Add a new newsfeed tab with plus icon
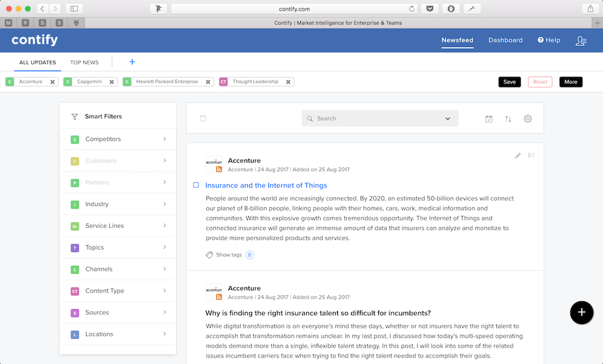This screenshot has width=603, height=364. tap(132, 62)
